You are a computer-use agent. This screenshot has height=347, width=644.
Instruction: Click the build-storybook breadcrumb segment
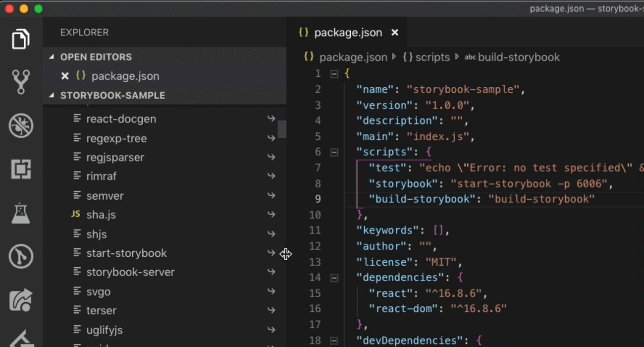pyautogui.click(x=518, y=58)
